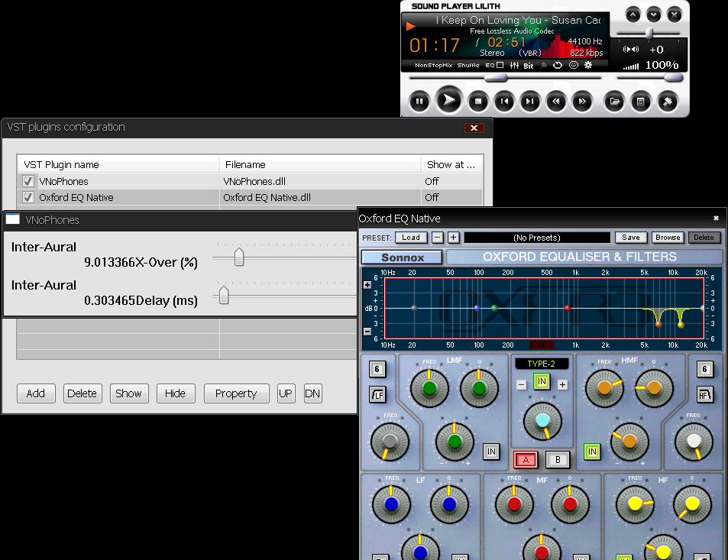
Task: Click the Bit icon in Lilith display
Action: 529,66
